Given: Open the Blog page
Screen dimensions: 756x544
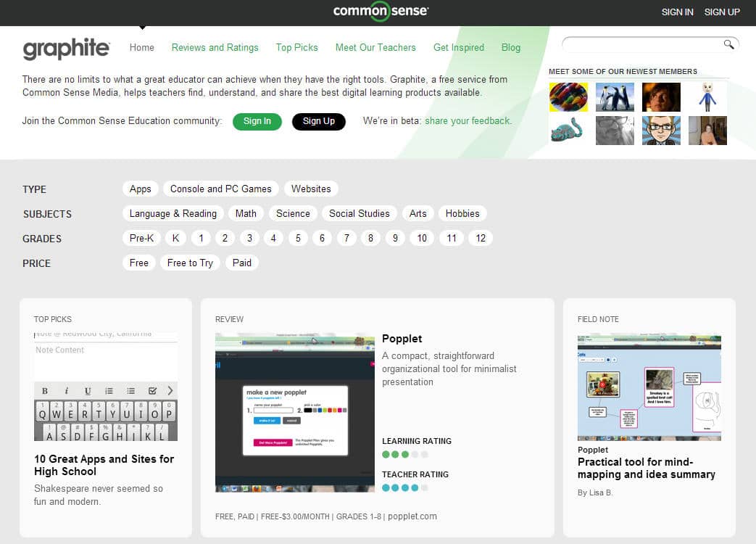Looking at the screenshot, I should pos(510,47).
